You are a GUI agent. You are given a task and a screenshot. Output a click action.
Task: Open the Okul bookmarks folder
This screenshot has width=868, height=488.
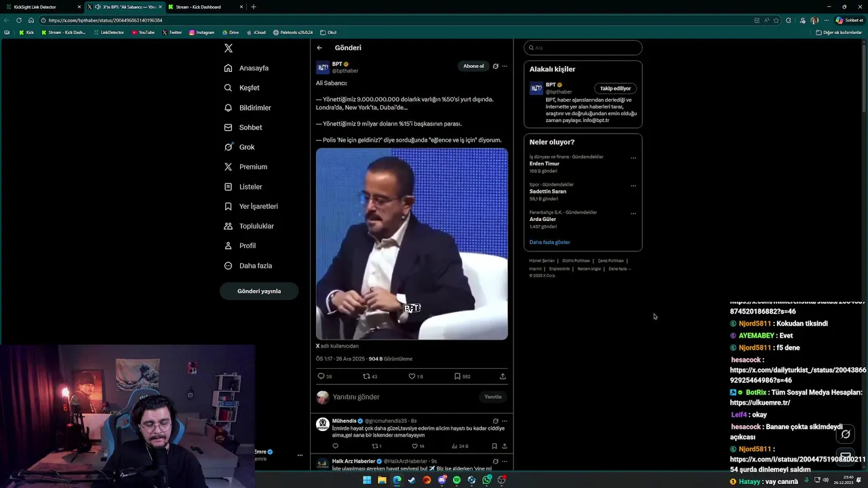point(328,33)
